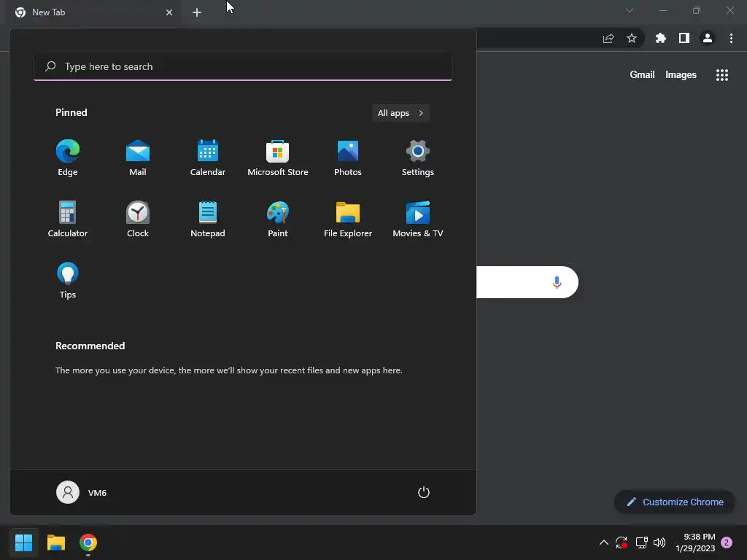Open the network tray icon

tap(641, 542)
